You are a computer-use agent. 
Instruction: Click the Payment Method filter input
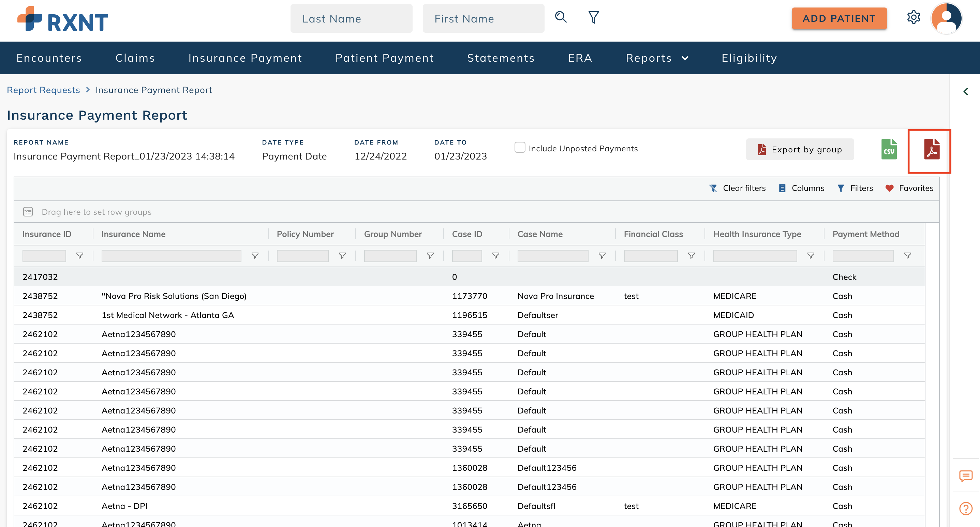[x=863, y=256]
